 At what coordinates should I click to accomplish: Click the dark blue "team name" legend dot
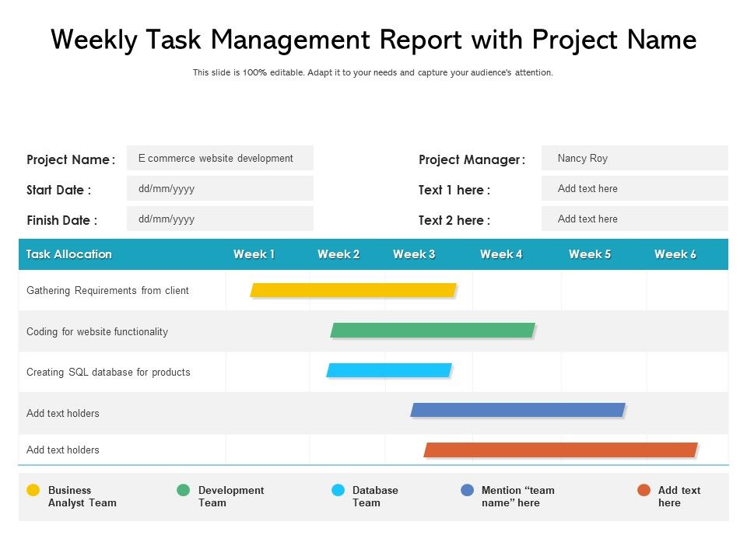468,490
